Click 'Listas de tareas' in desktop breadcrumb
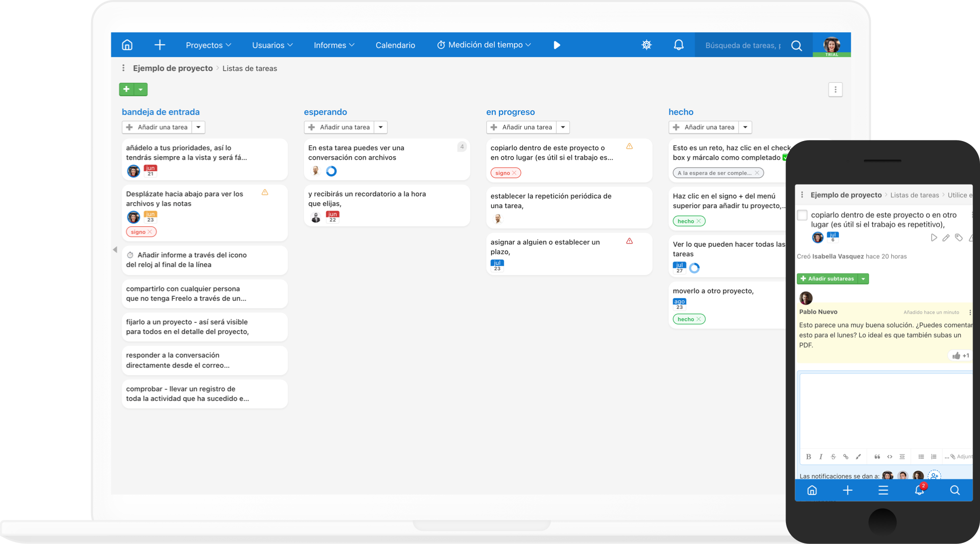 pyautogui.click(x=250, y=69)
